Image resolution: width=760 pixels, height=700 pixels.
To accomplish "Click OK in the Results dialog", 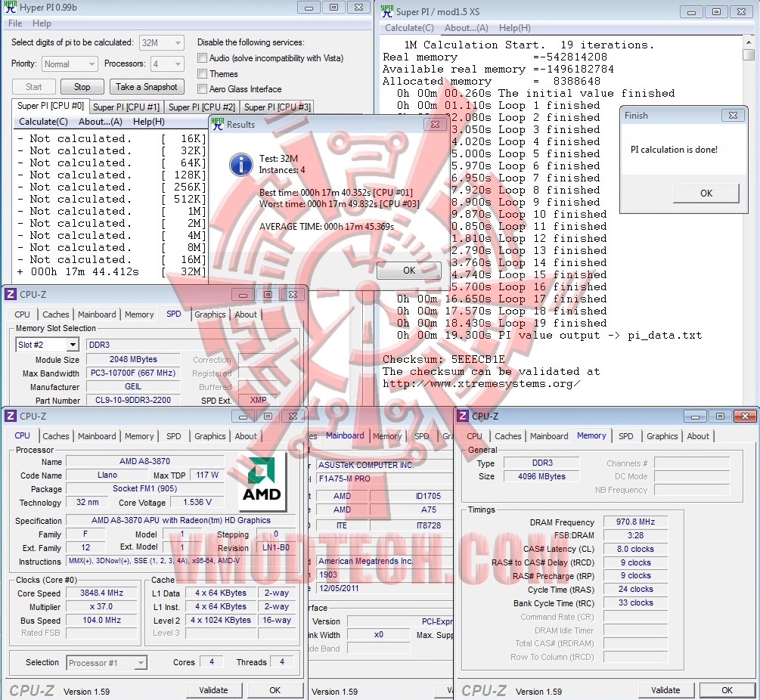I will coord(409,271).
